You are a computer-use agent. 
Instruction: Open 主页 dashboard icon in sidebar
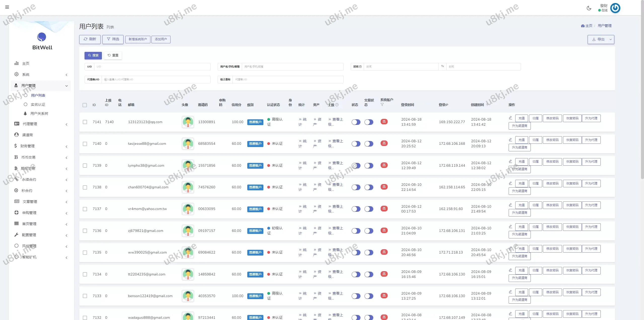[x=17, y=63]
